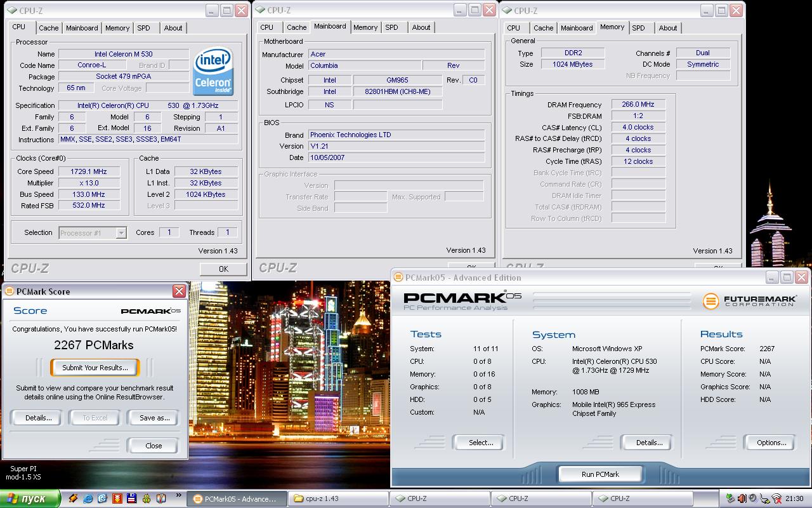The image size is (812, 508).
Task: Open About tab in CPU tab window
Action: [173, 28]
